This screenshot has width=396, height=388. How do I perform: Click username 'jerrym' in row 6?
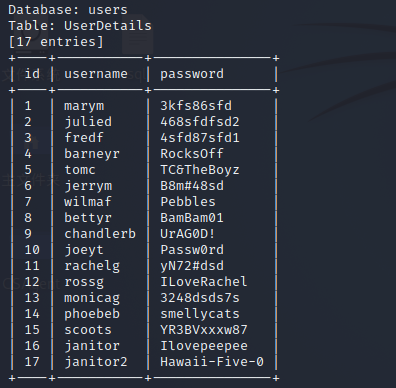click(x=88, y=186)
